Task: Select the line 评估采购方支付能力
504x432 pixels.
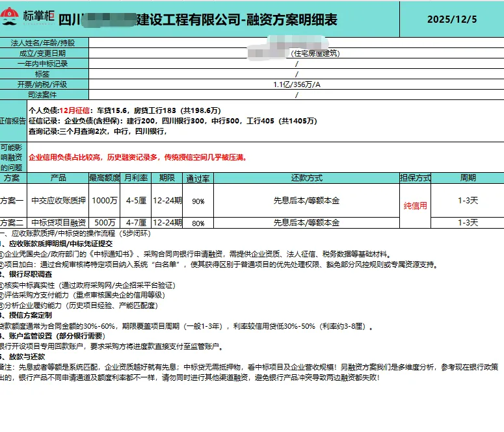Action: (83, 295)
